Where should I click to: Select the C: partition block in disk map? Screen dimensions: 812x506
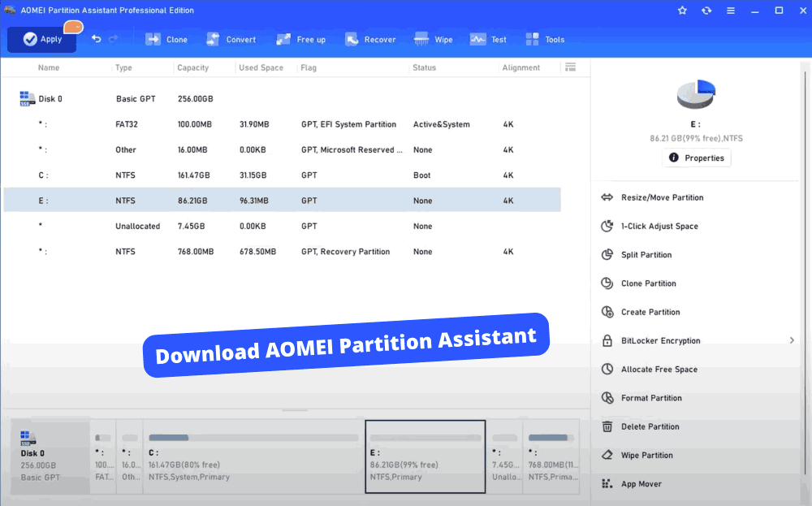pyautogui.click(x=253, y=456)
